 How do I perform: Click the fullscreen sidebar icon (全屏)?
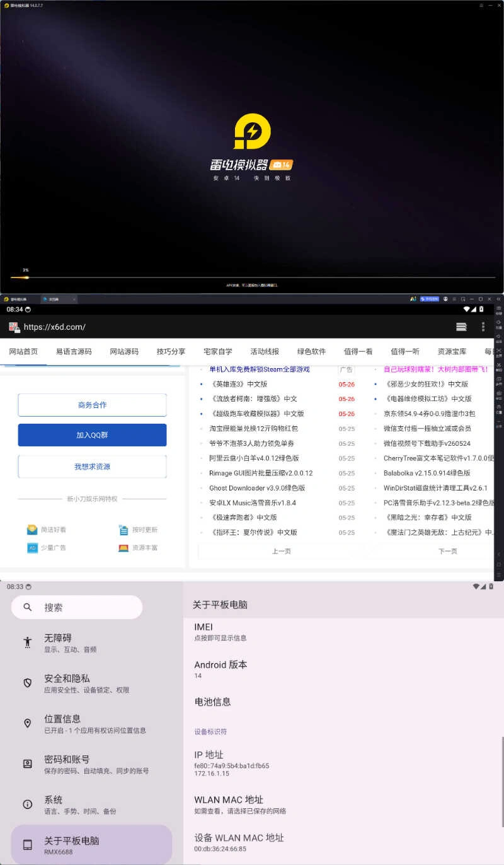click(498, 351)
